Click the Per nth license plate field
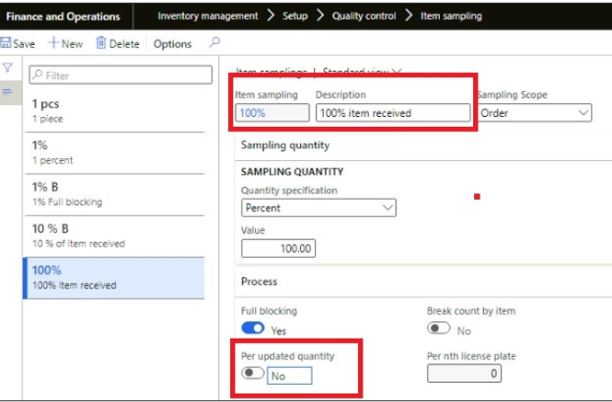Viewport: 612px width, 402px height. tap(464, 373)
